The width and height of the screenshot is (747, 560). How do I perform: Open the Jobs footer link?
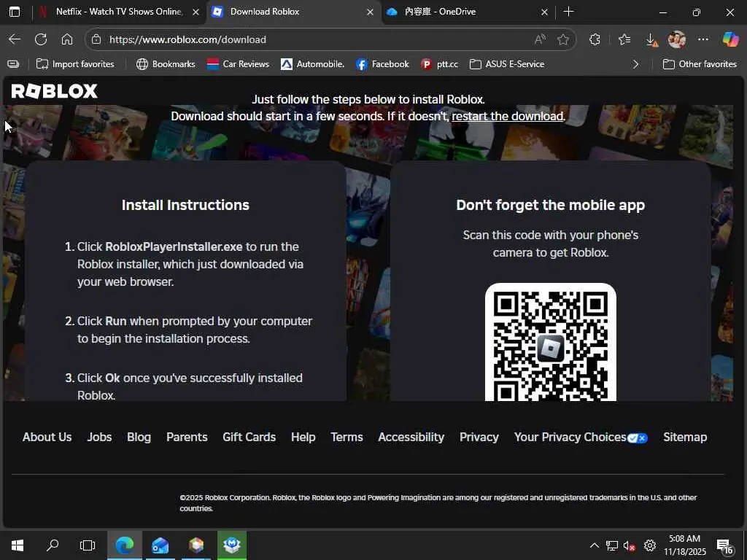pos(99,437)
